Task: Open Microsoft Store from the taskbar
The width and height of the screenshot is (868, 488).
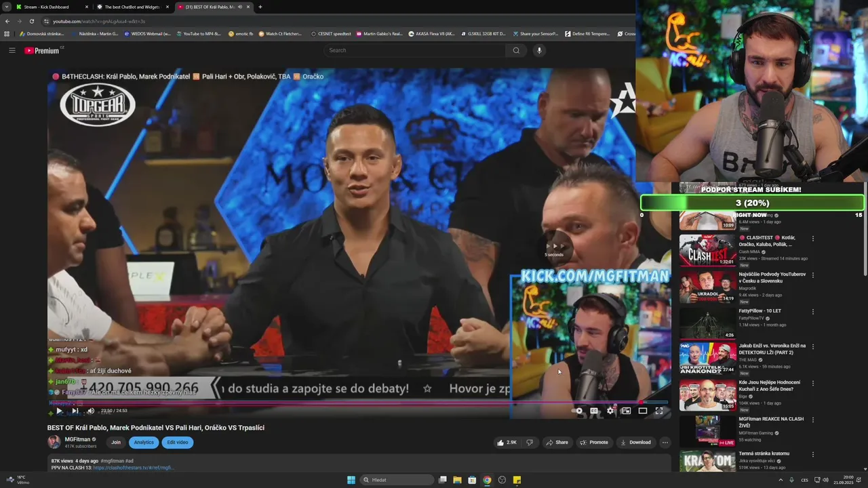Action: [x=472, y=480]
